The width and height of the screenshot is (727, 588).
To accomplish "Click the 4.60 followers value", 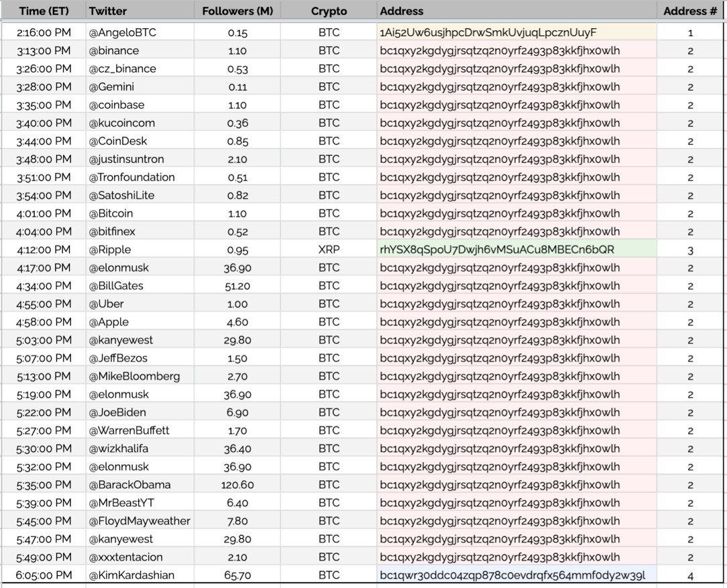I will point(237,322).
